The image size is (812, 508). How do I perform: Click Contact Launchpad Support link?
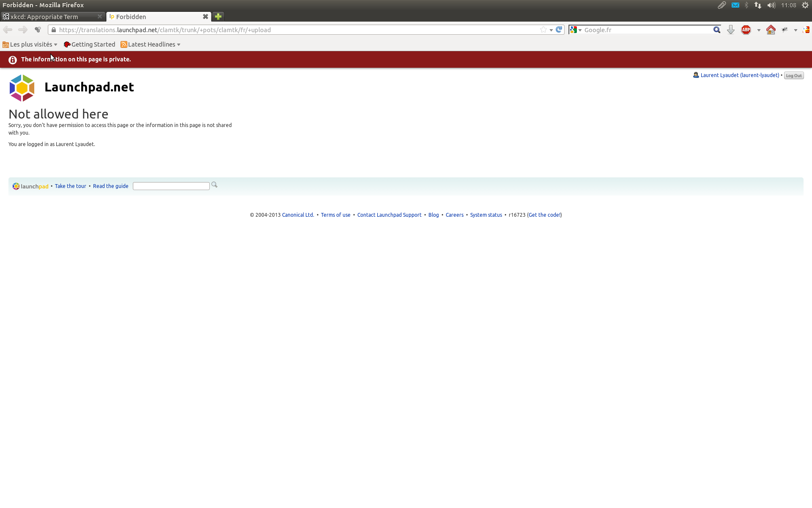pyautogui.click(x=389, y=215)
